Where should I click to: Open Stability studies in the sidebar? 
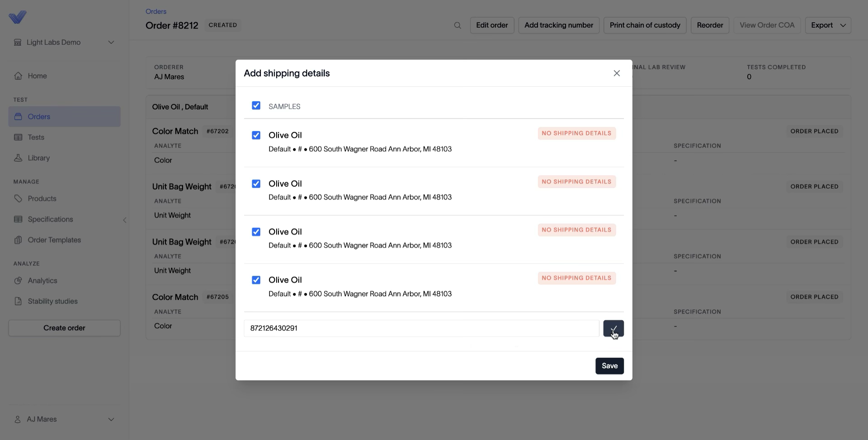64,301
